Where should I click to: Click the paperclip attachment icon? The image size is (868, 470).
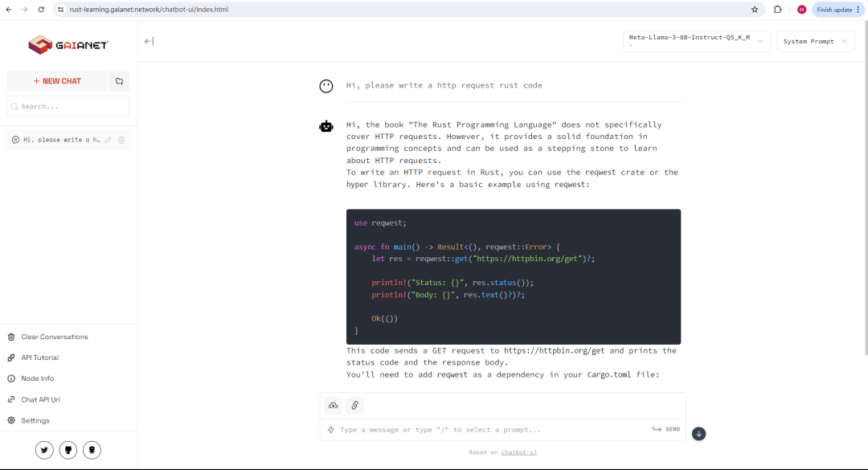(354, 406)
